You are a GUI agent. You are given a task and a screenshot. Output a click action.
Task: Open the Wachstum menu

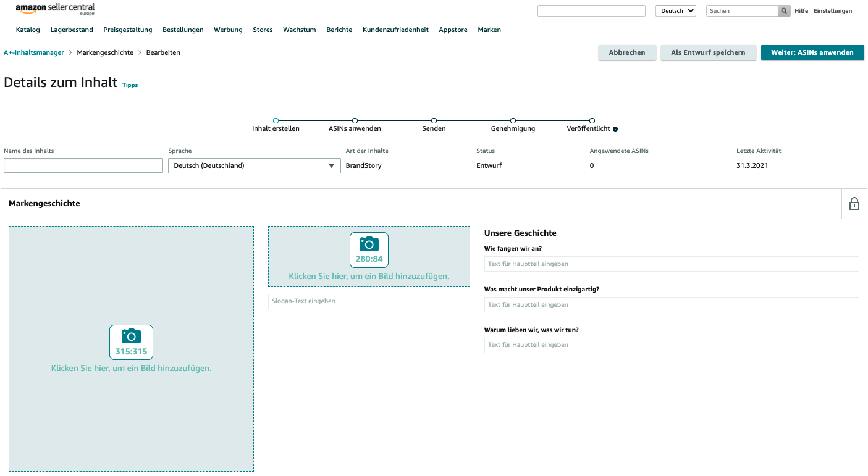pos(300,30)
